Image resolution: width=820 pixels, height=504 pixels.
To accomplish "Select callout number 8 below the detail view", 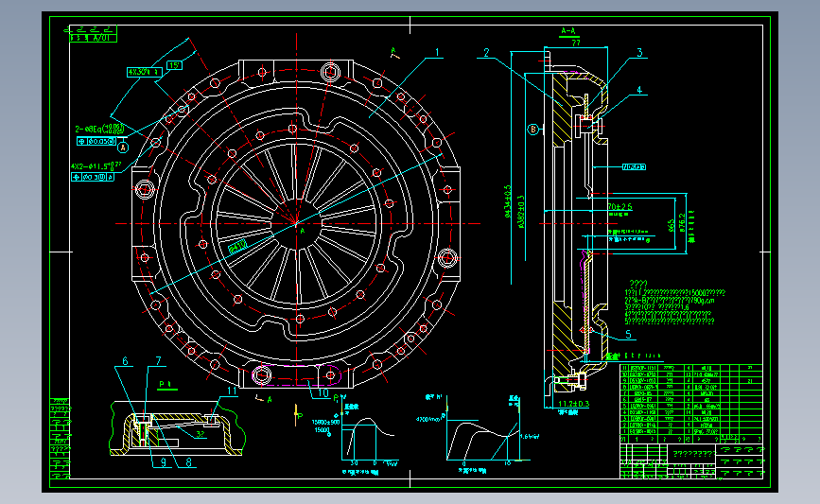I will point(188,462).
